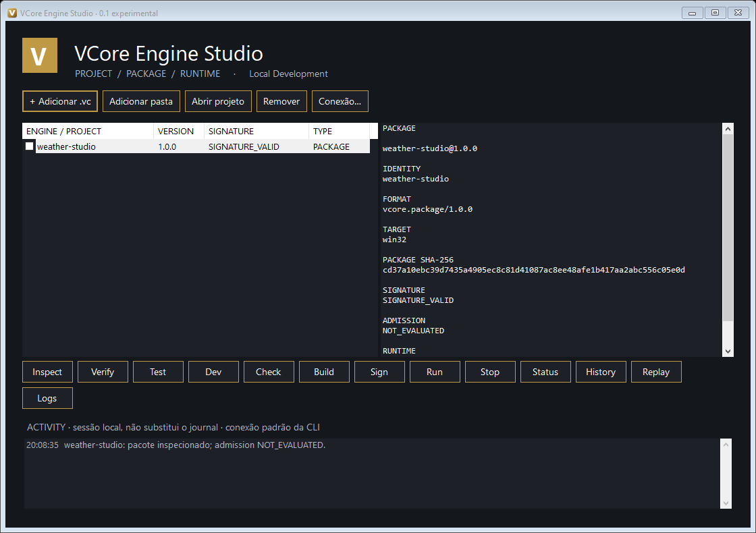Minimize the VCore Engine Studio window
756x533 pixels.
pyautogui.click(x=692, y=13)
